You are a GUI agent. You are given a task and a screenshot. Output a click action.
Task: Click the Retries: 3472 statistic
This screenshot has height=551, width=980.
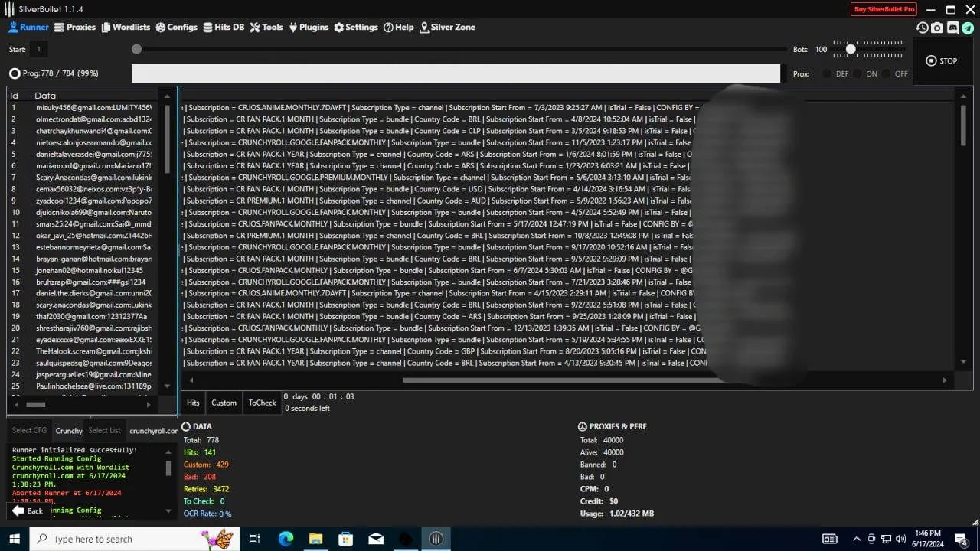206,489
